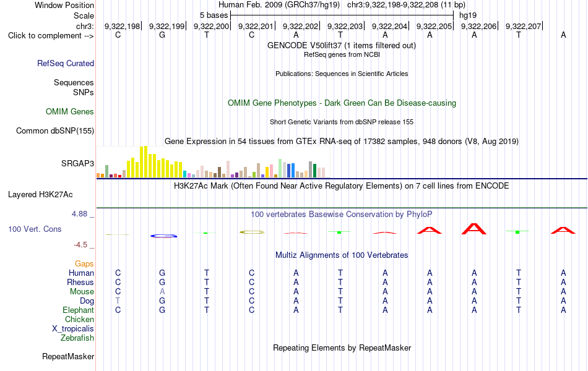Select the Rhesus alignment row label

(80, 282)
